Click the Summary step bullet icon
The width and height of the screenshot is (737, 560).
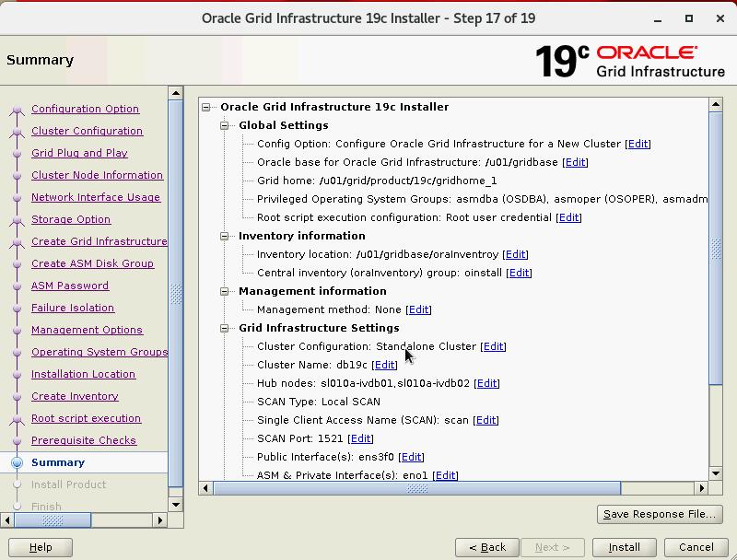[17, 462]
